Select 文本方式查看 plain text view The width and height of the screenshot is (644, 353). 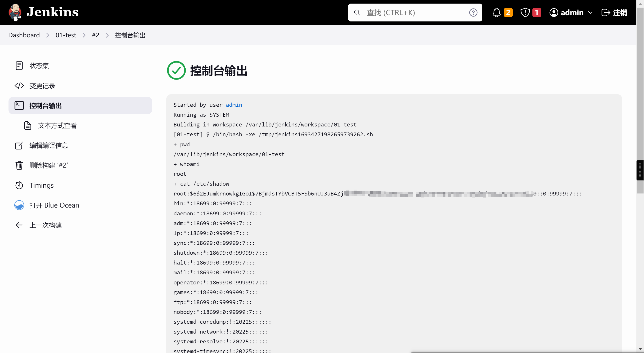[57, 125]
